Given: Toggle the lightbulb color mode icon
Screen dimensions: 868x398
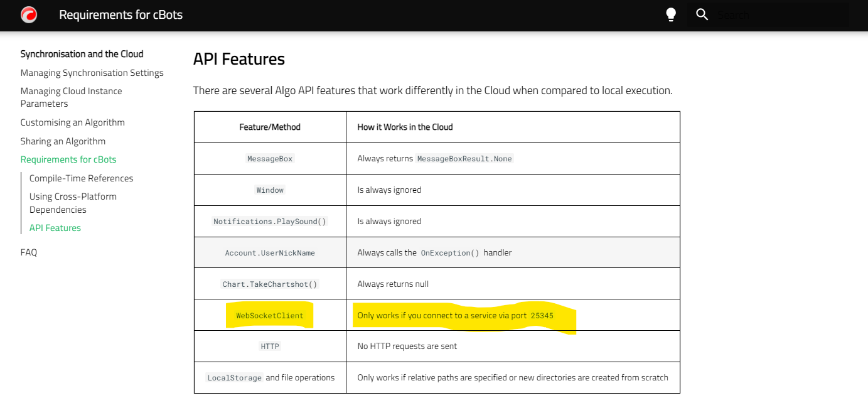Looking at the screenshot, I should (x=671, y=14).
